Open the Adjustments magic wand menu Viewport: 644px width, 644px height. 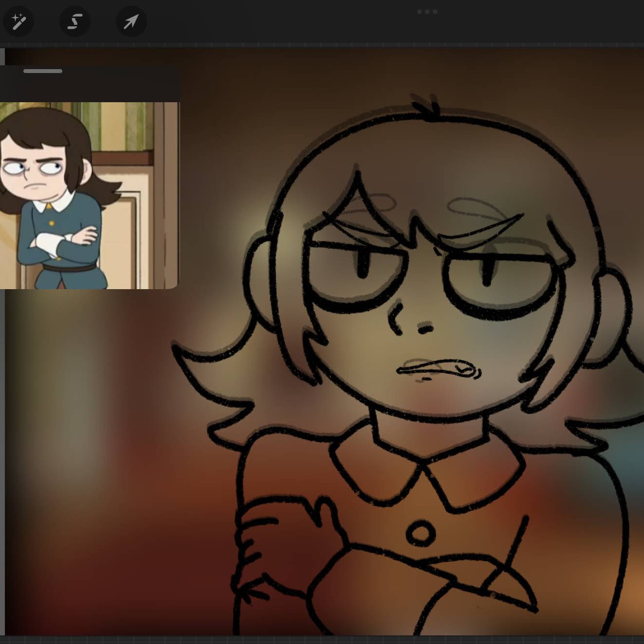[18, 22]
